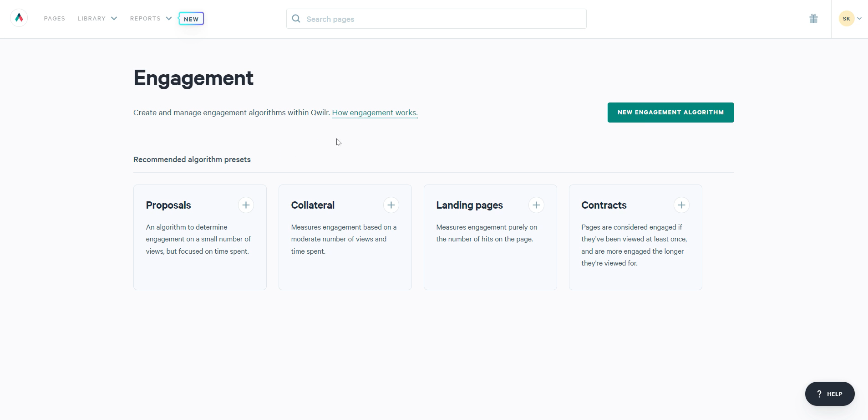The image size is (868, 420).
Task: Add the Landing pages preset plus icon
Action: pos(536,205)
